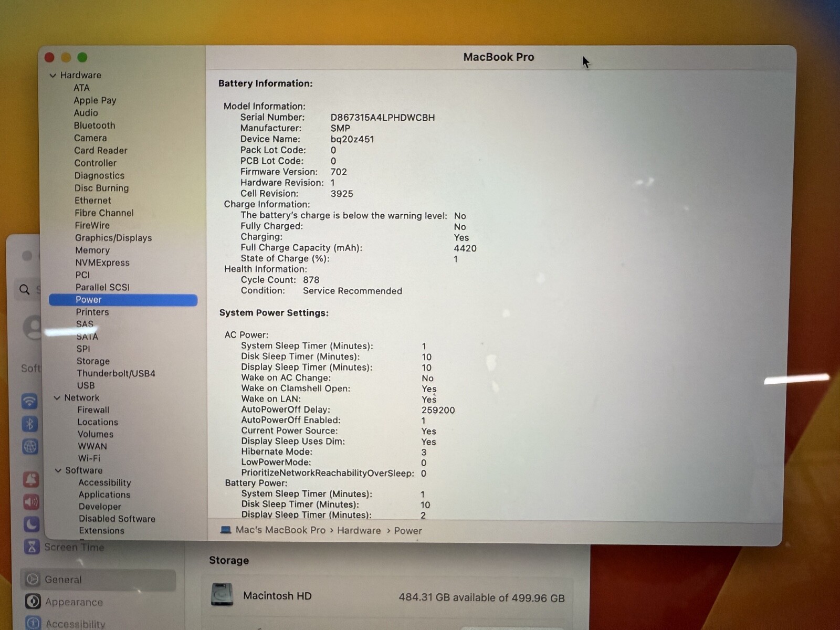The height and width of the screenshot is (630, 840).
Task: Open the Apple Pay hardware entry
Action: 95,100
